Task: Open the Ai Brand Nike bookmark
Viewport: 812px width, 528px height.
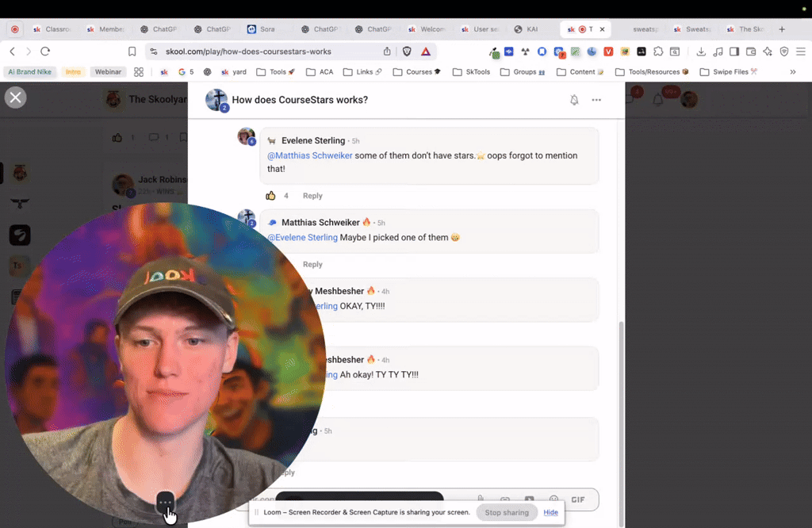Action: click(29, 72)
